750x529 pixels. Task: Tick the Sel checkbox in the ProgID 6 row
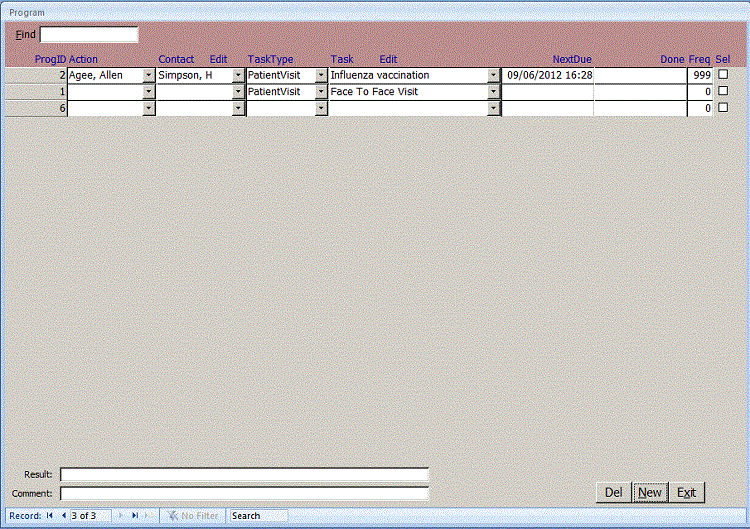[x=723, y=108]
